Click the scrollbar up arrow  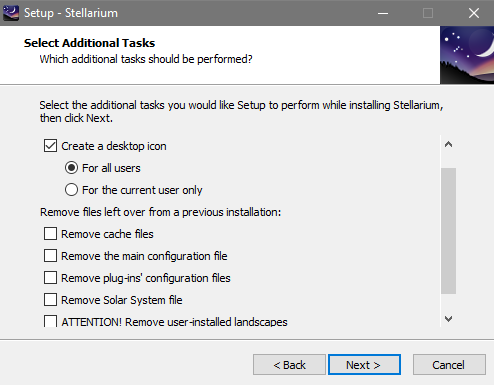[x=448, y=144]
